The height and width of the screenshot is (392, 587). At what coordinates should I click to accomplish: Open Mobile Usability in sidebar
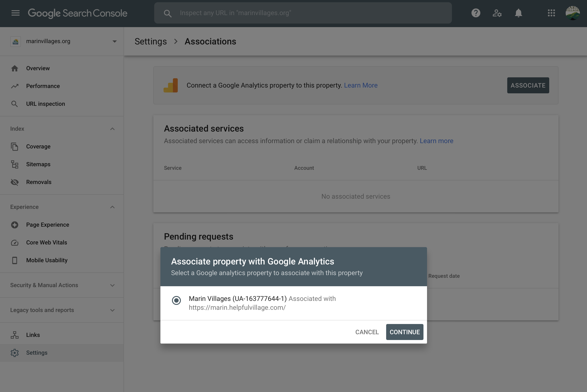[62, 260]
